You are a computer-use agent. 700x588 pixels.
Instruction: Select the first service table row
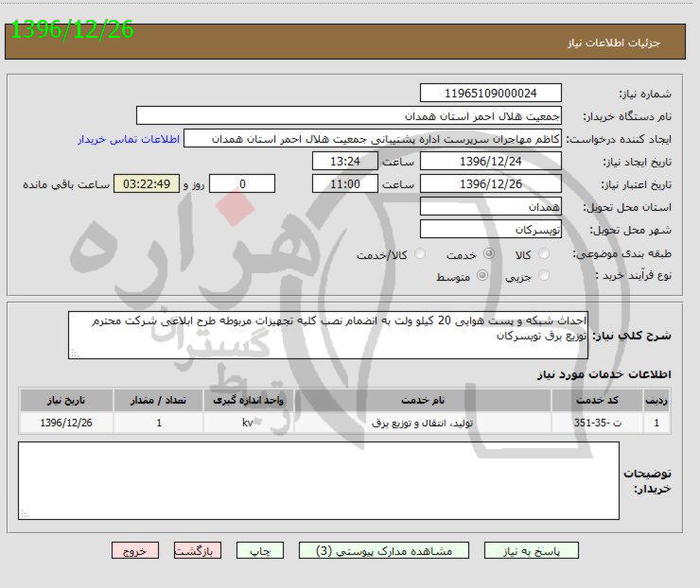tap(345, 423)
